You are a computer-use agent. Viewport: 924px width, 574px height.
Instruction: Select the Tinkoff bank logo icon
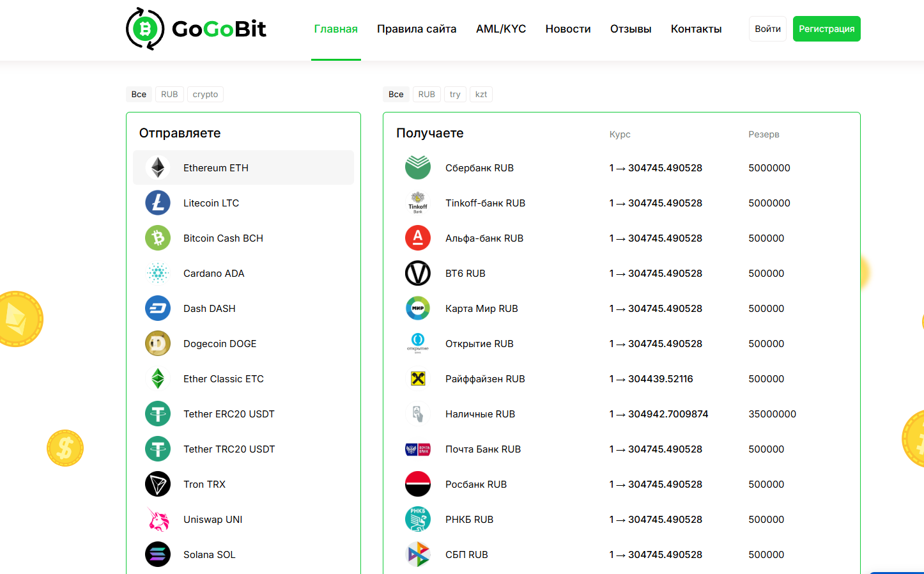(418, 203)
